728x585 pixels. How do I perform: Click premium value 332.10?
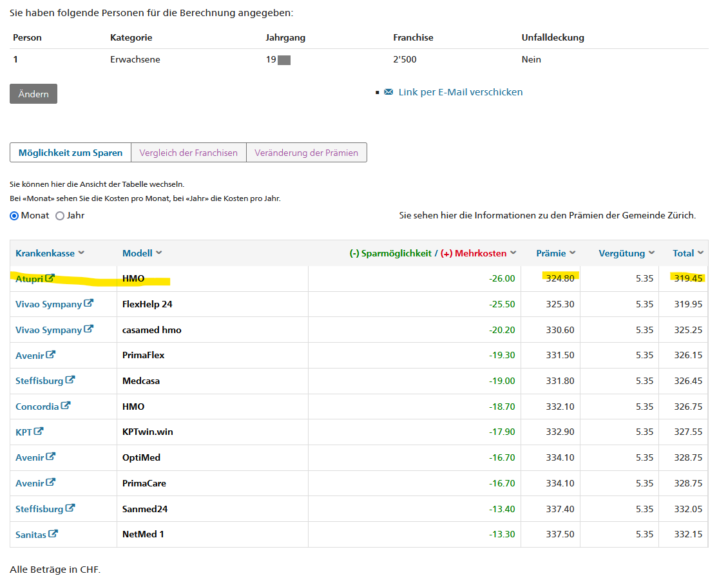coord(560,407)
